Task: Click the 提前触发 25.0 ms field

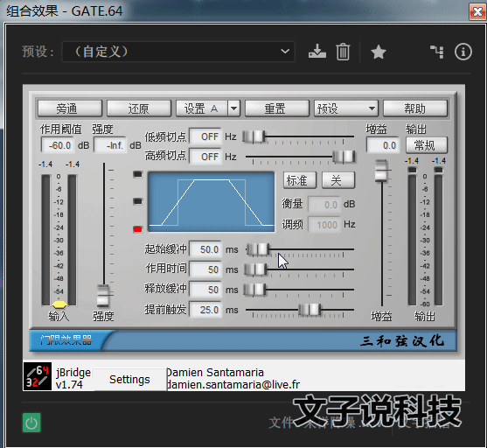Action: 205,310
